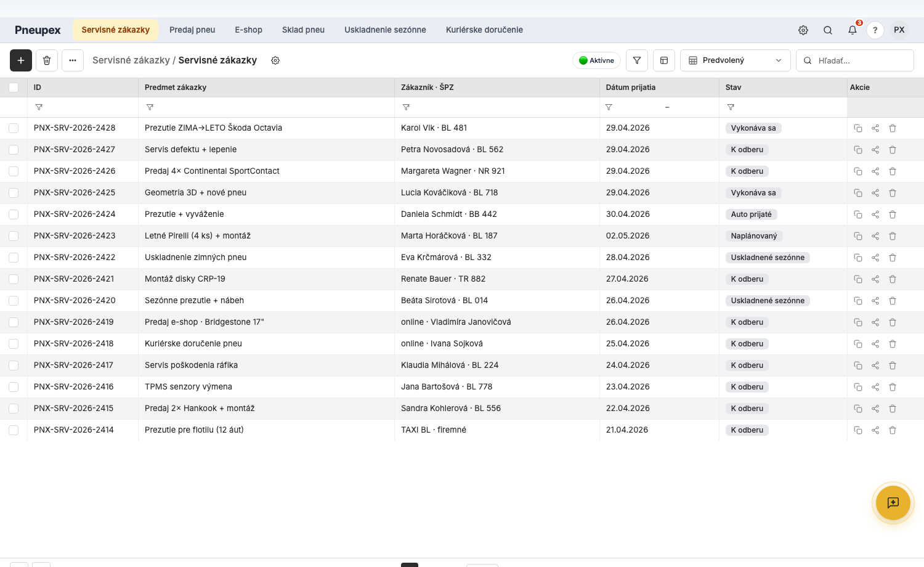Select the checkbox for PNX-SRV-2026-2420
The image size is (924, 567).
[x=14, y=301]
